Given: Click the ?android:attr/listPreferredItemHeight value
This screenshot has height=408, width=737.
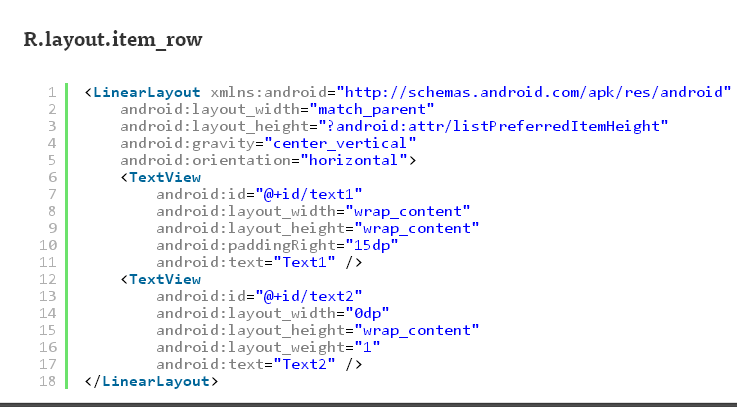Looking at the screenshot, I should tap(493, 126).
